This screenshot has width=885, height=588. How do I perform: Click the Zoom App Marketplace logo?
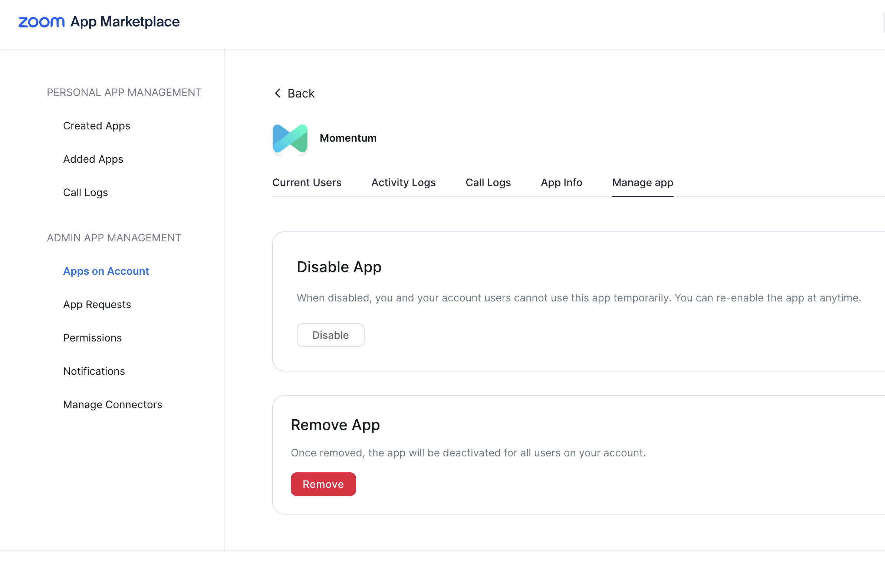(x=99, y=22)
